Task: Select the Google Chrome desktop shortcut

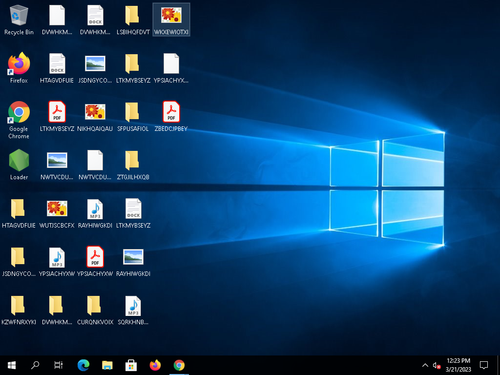Action: (x=19, y=120)
